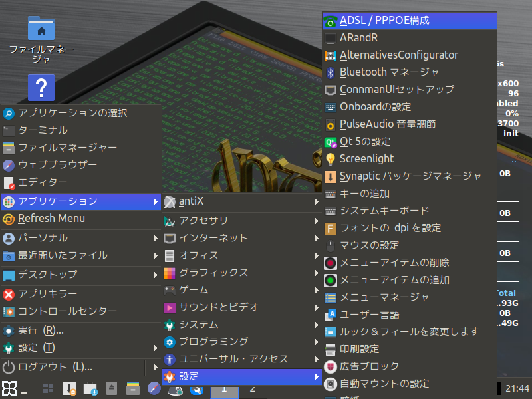Click the メニューマネージャ icon
The height and width of the screenshot is (399, 532).
pyautogui.click(x=330, y=297)
